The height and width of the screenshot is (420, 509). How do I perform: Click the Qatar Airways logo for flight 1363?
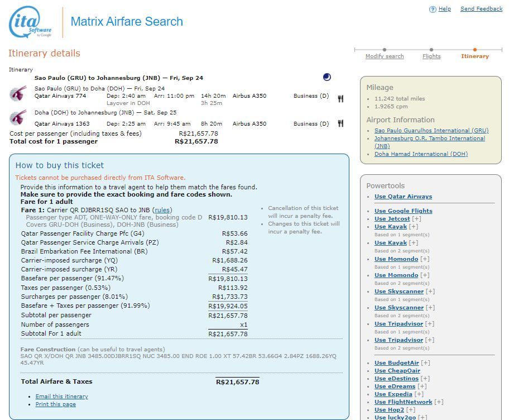pyautogui.click(x=18, y=118)
